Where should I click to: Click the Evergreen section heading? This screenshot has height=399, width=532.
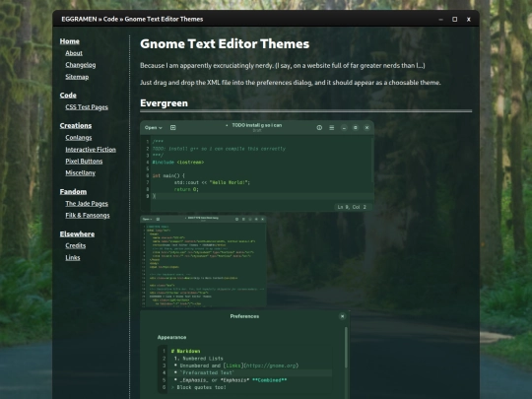164,103
